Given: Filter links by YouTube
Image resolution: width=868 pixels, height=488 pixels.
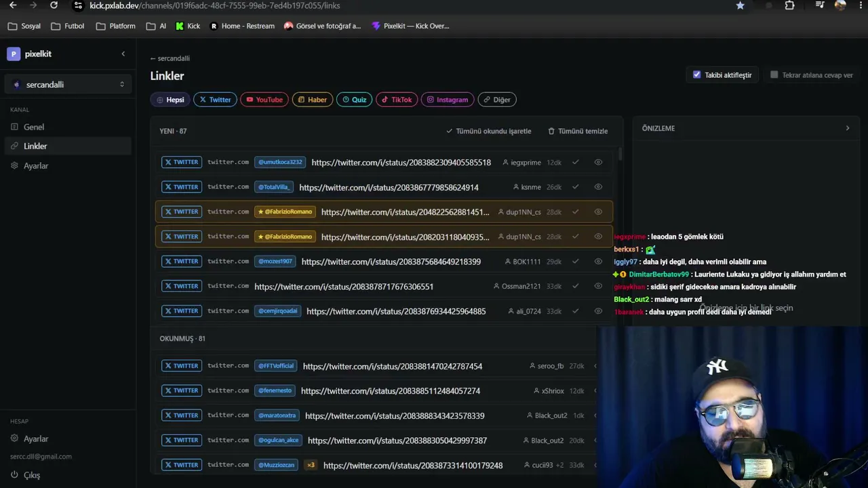Looking at the screenshot, I should [x=264, y=100].
